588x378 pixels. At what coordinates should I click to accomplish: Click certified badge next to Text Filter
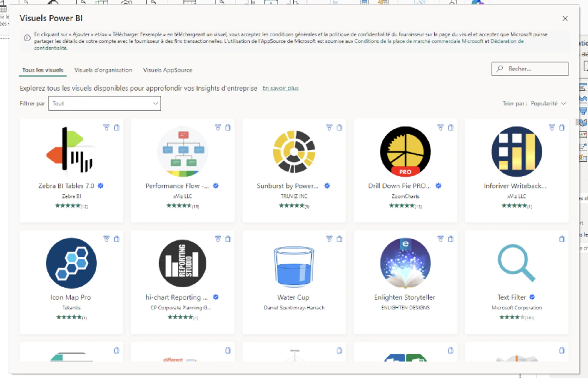[x=532, y=297]
